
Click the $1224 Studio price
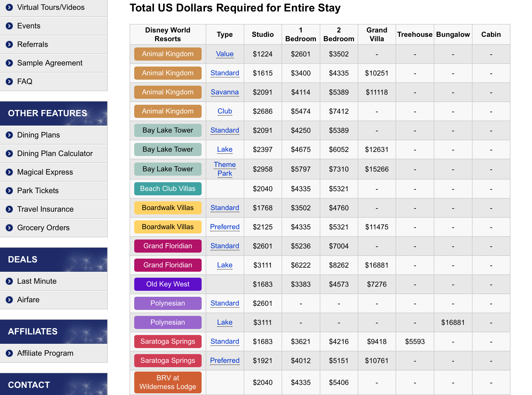[x=263, y=54]
